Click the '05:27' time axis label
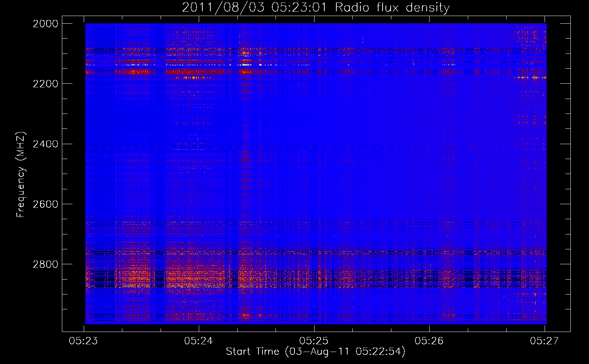 click(544, 341)
